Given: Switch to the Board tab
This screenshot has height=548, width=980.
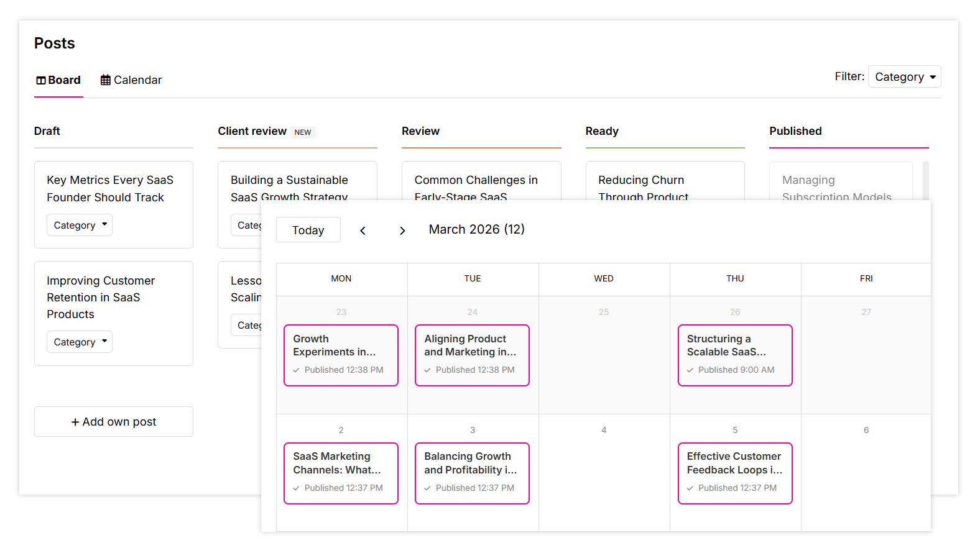Looking at the screenshot, I should click(58, 80).
